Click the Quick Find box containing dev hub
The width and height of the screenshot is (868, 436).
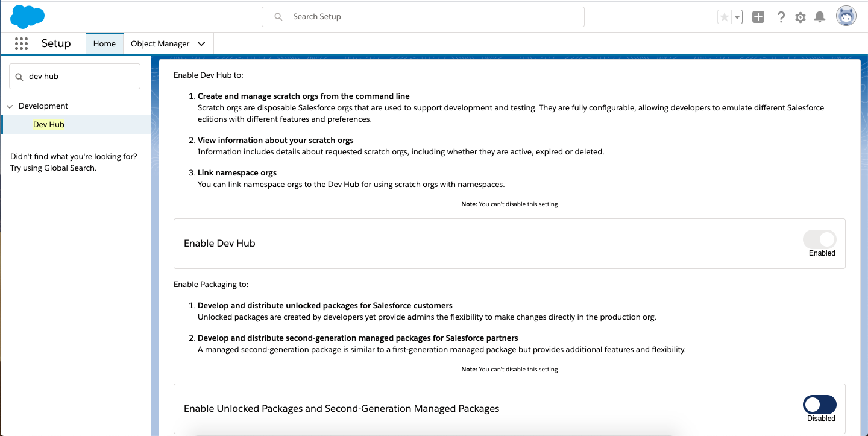[x=75, y=77]
